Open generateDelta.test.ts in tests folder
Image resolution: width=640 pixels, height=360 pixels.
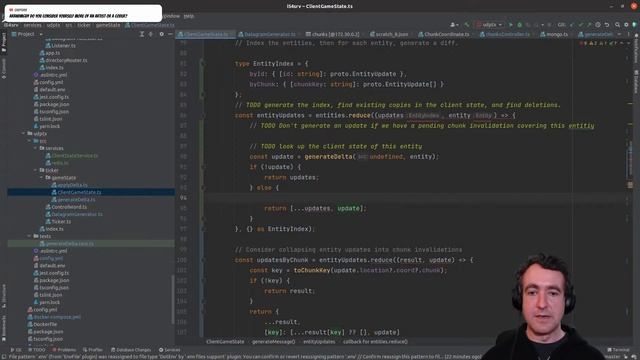69,244
